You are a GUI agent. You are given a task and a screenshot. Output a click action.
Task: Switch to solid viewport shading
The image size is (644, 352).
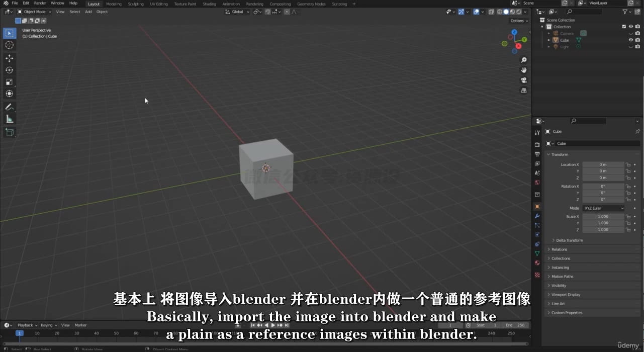tap(506, 12)
